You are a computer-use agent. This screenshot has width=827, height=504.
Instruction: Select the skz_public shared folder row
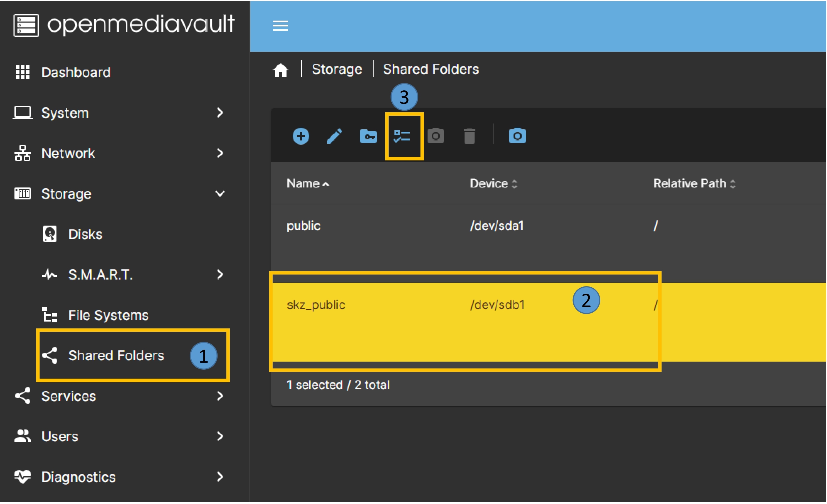(x=549, y=322)
